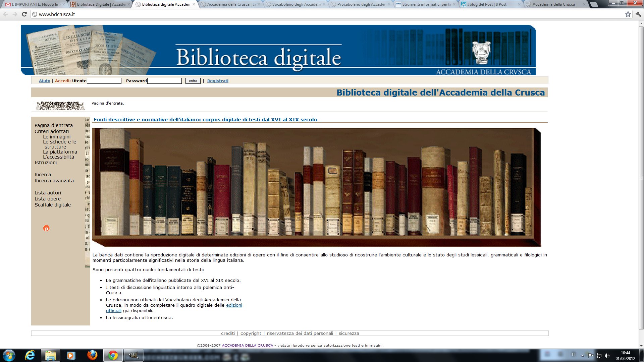
Task: Open the crediti footer link
Action: 228,333
